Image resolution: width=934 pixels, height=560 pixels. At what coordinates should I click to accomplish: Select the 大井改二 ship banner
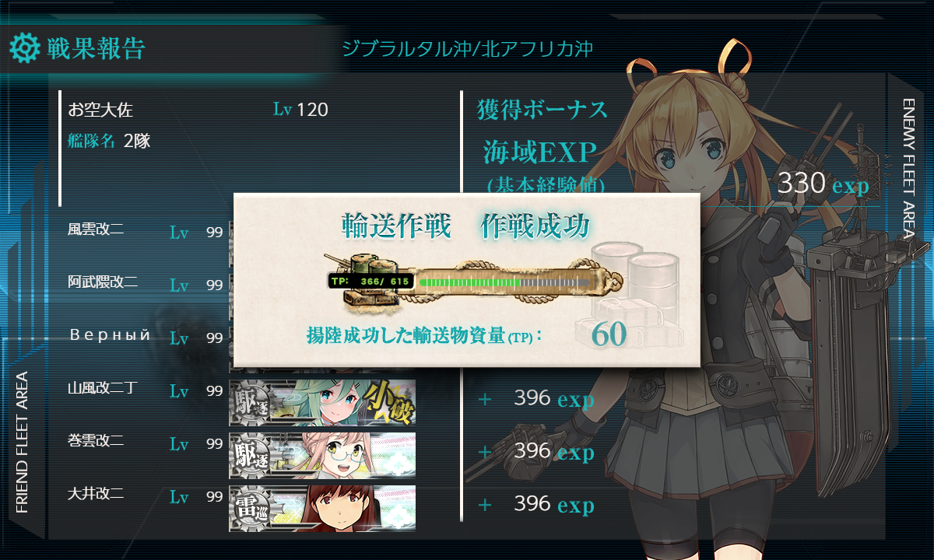point(322,509)
